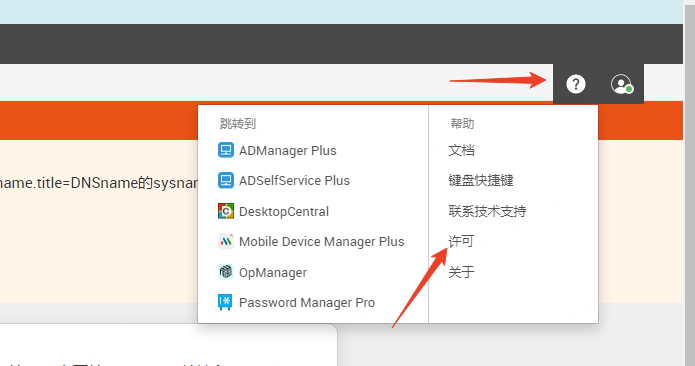Open 文档 in the help menu
This screenshot has width=695, height=366.
click(x=461, y=150)
